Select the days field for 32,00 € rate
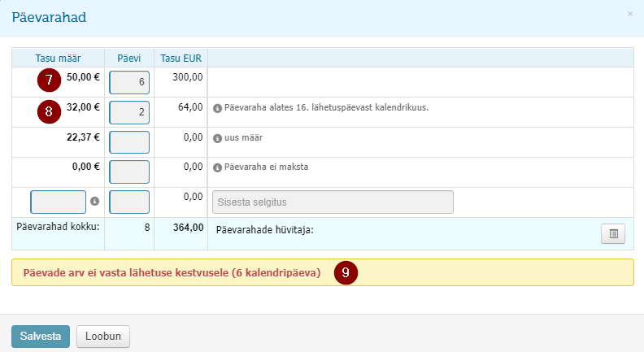Image resolution: width=644 pixels, height=352 pixels. coord(129,112)
